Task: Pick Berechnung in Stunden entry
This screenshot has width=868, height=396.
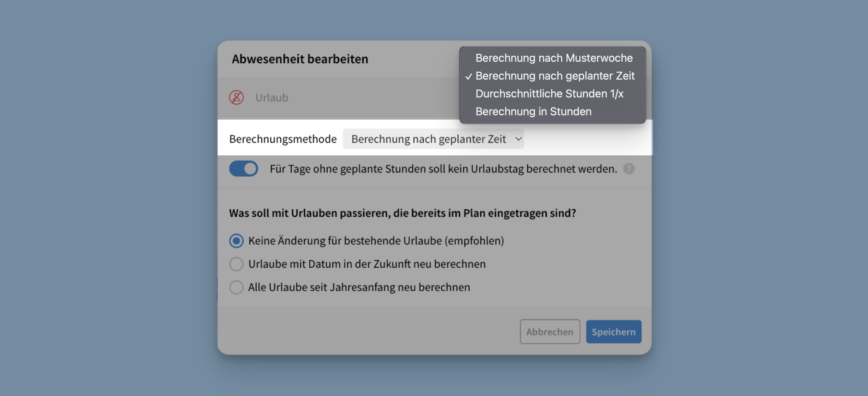Action: 533,112
